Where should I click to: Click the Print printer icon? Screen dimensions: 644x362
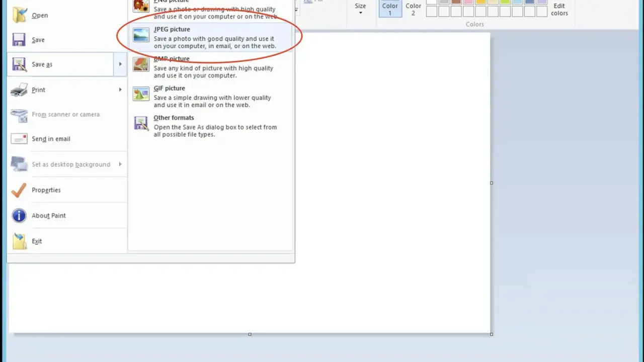click(x=19, y=89)
